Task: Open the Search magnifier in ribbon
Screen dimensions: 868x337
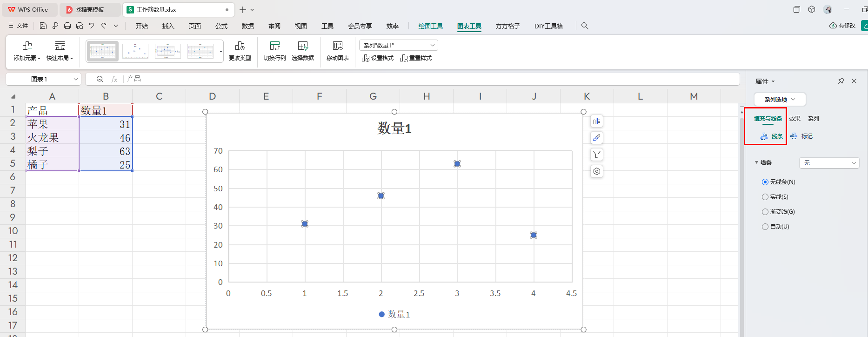Action: click(x=585, y=26)
